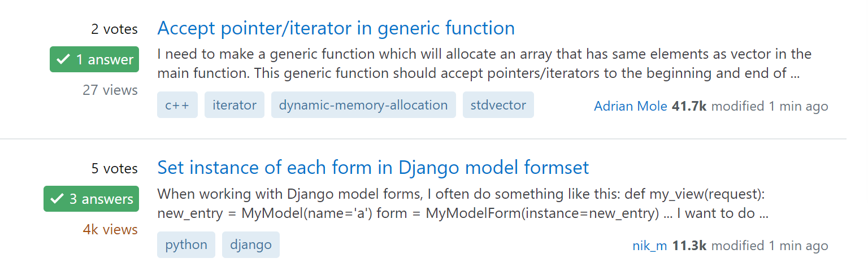Open nik_m's user profile
Image resolution: width=868 pixels, height=271 pixels.
(650, 246)
